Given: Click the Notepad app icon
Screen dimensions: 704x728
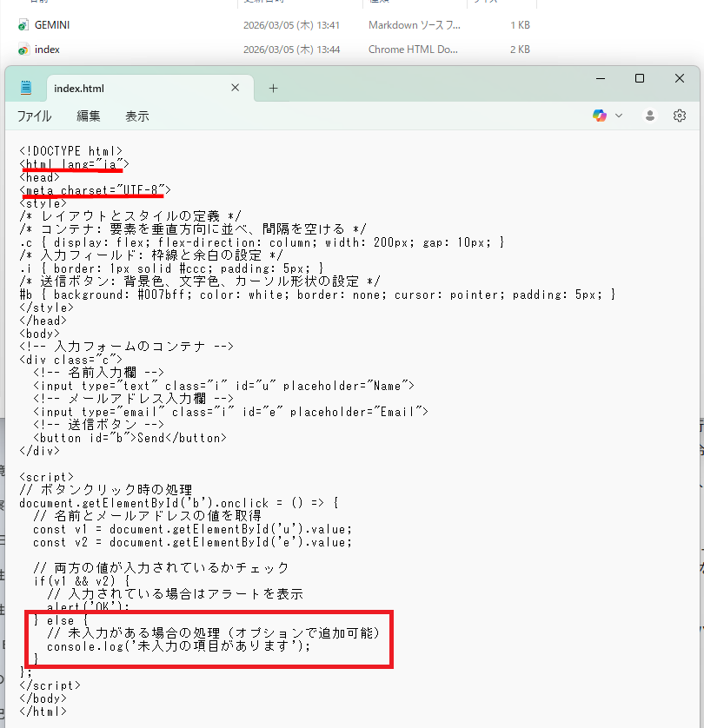Looking at the screenshot, I should click(x=26, y=87).
